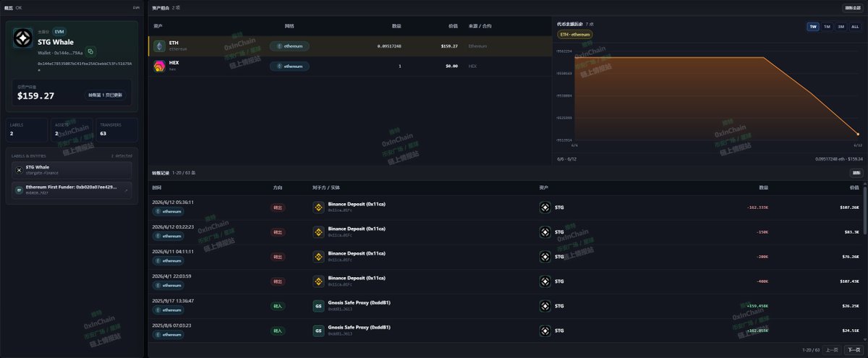Click the STG token icon in -162.333K row
This screenshot has width=868, height=358.
click(545, 207)
